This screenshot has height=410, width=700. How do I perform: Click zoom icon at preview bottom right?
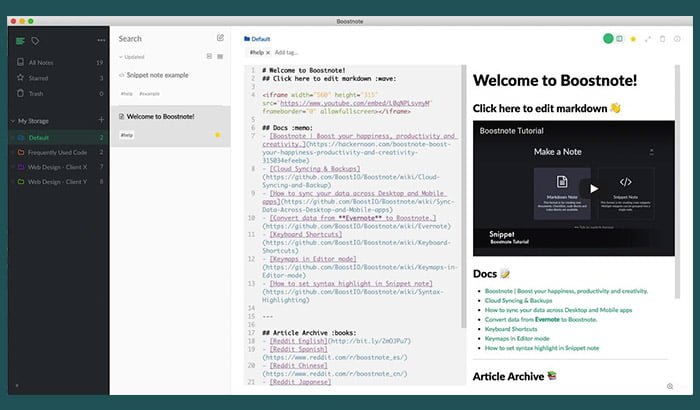[x=670, y=386]
